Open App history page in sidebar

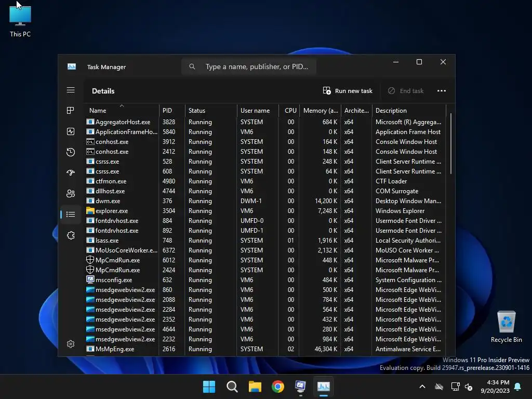(x=71, y=152)
